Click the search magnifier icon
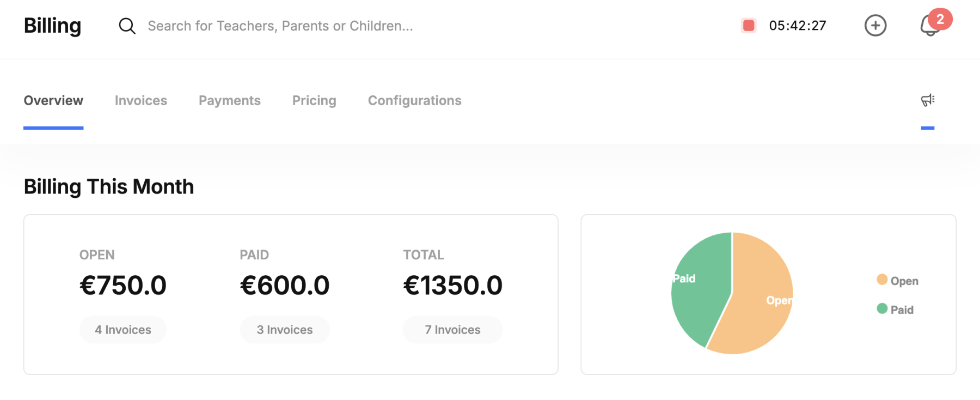The image size is (980, 400). (x=127, y=26)
